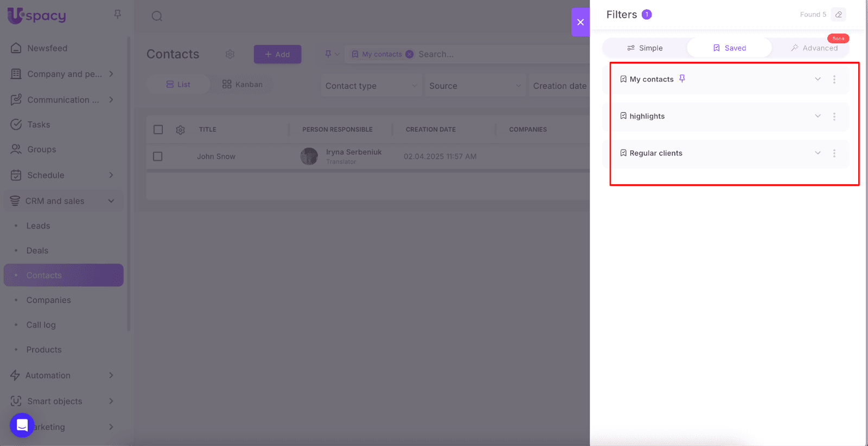The height and width of the screenshot is (446, 868).
Task: Open the Contacts sidebar item
Action: (x=63, y=275)
